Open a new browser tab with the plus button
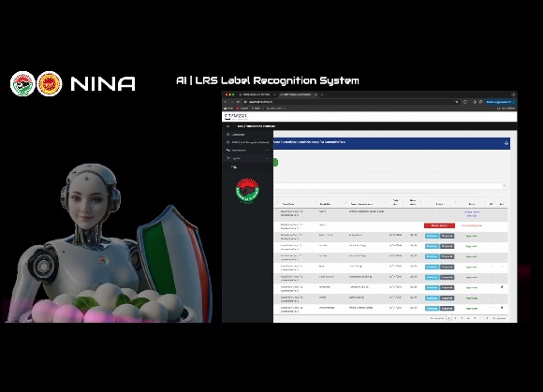543x392 pixels. click(322, 94)
